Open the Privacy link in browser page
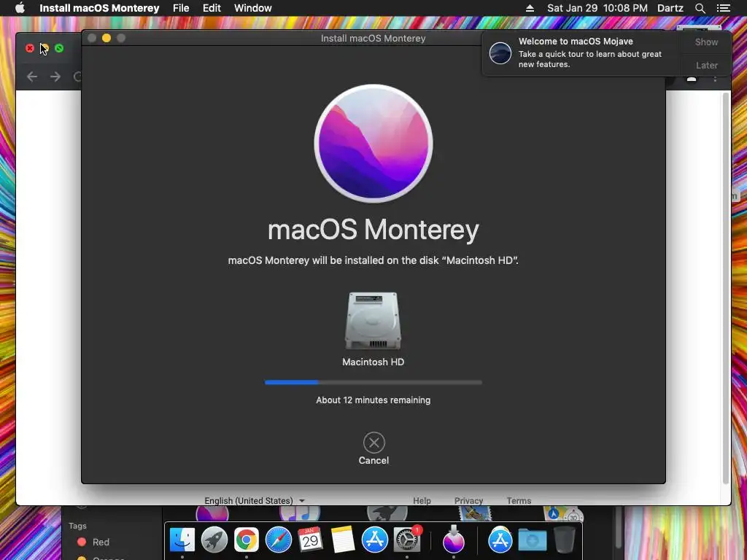 tap(468, 500)
